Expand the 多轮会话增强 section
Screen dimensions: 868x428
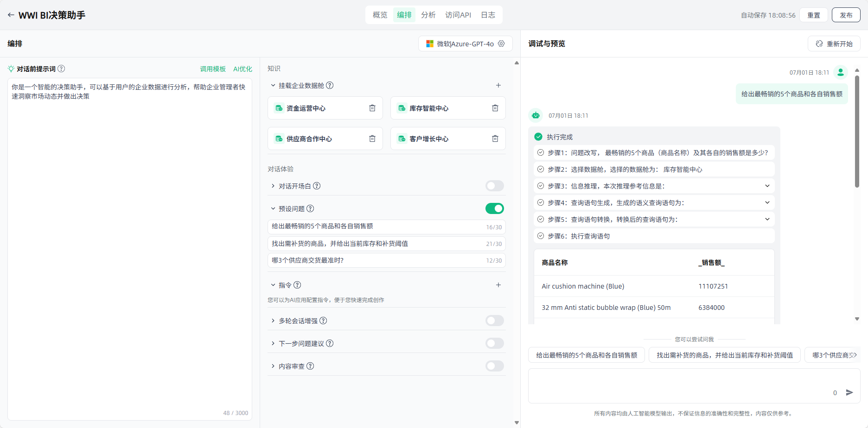[273, 321]
